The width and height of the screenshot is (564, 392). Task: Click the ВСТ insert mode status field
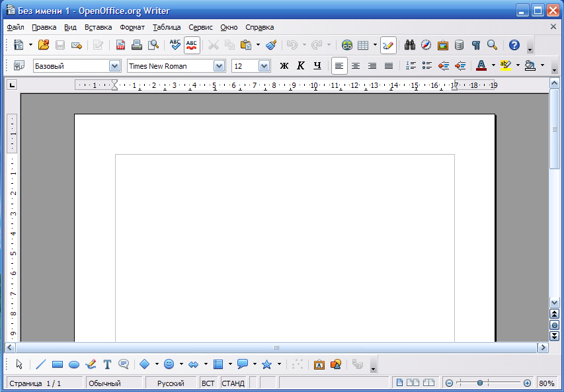pyautogui.click(x=208, y=383)
